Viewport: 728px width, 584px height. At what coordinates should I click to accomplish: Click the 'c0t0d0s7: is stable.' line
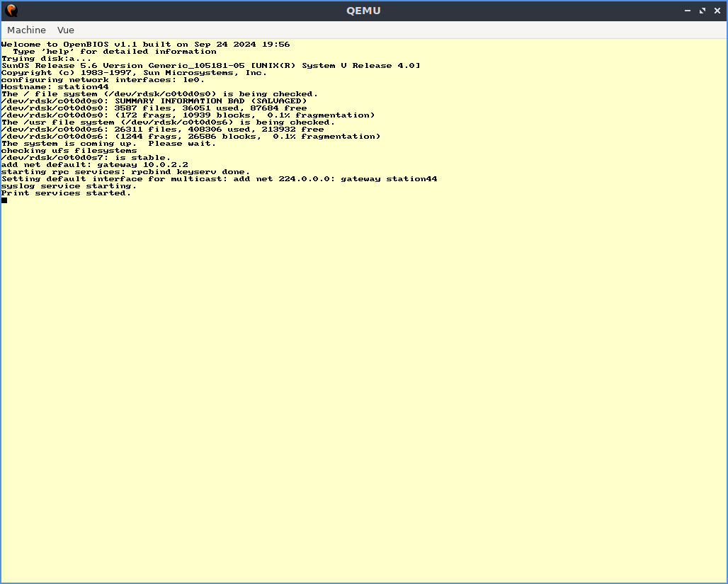pyautogui.click(x=86, y=158)
